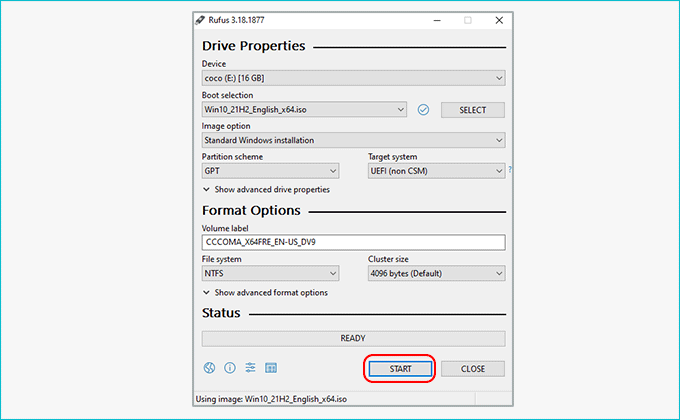Open the language globe icon
This screenshot has width=680, height=420.
[209, 368]
